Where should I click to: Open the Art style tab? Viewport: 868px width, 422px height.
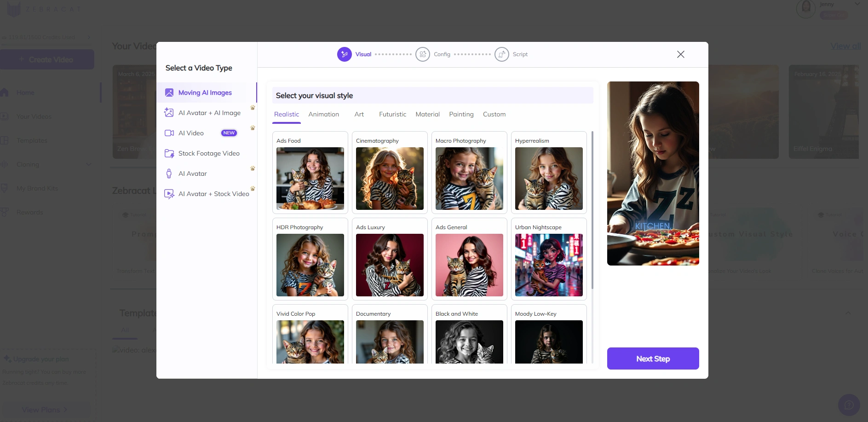[359, 114]
